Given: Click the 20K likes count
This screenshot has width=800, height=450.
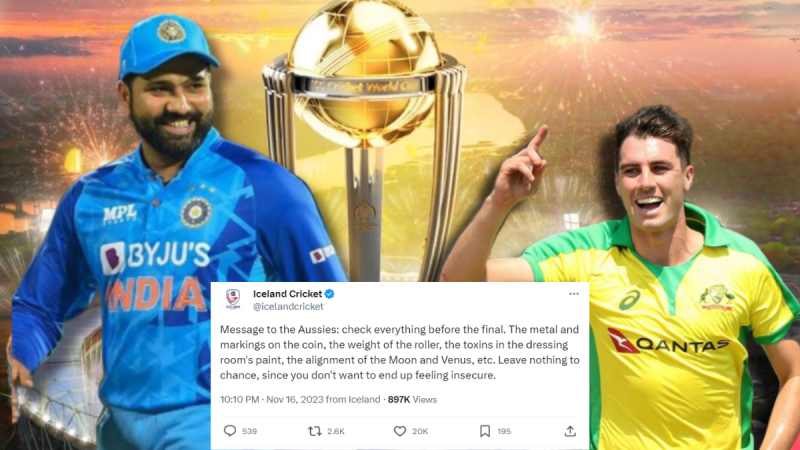Looking at the screenshot, I should point(420,431).
